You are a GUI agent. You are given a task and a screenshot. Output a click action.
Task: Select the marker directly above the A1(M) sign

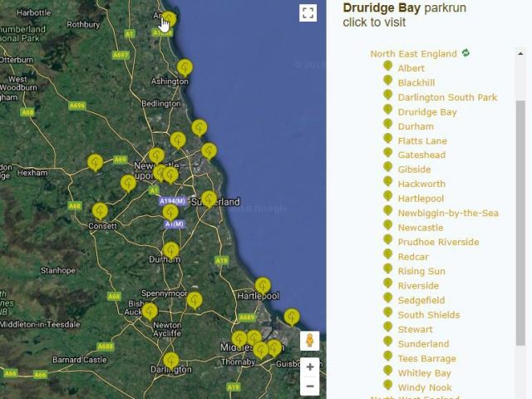point(170,212)
